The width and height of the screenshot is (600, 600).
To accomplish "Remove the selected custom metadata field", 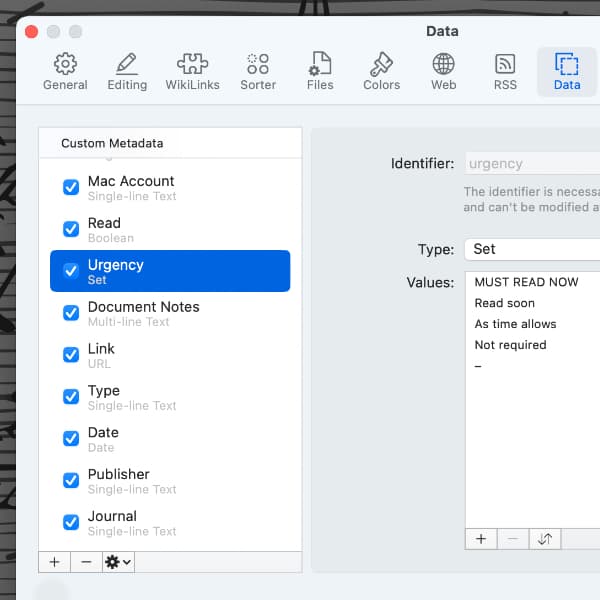I will [86, 562].
